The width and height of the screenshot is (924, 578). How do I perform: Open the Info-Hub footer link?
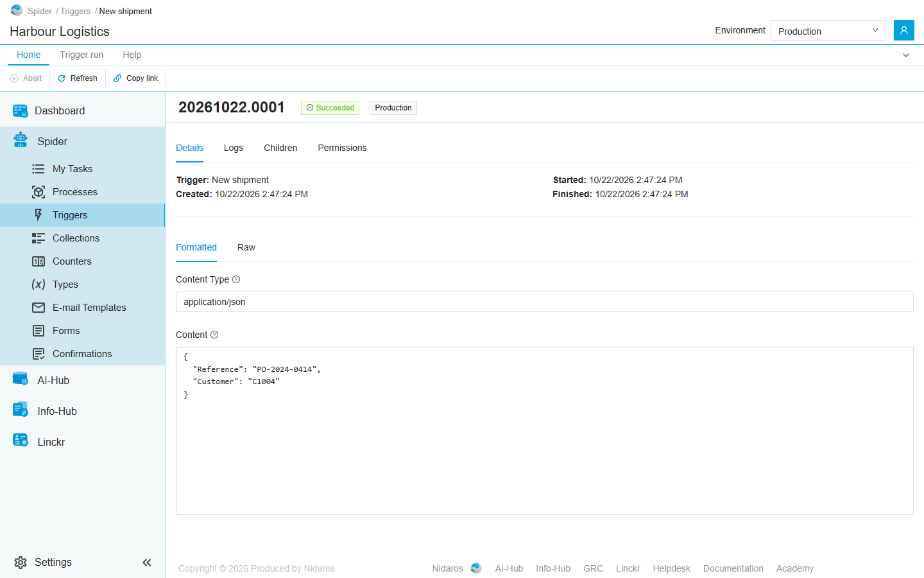coord(553,568)
